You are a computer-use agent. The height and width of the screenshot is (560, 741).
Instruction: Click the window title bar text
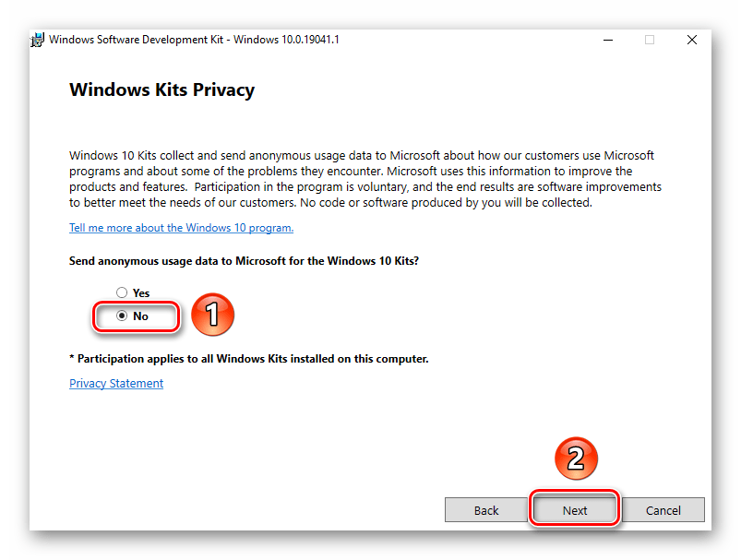pos(194,41)
